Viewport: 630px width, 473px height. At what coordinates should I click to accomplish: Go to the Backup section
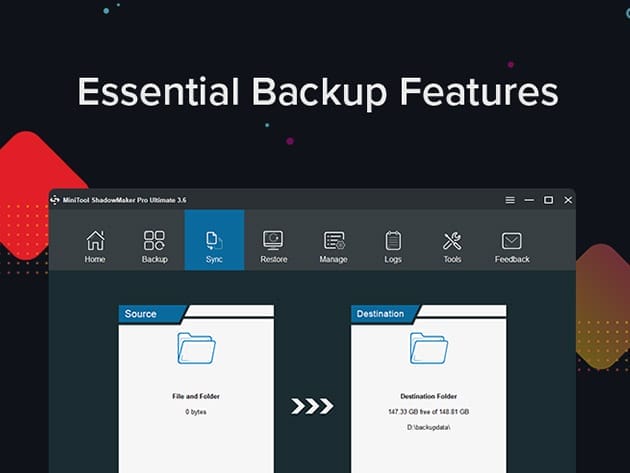[155, 246]
